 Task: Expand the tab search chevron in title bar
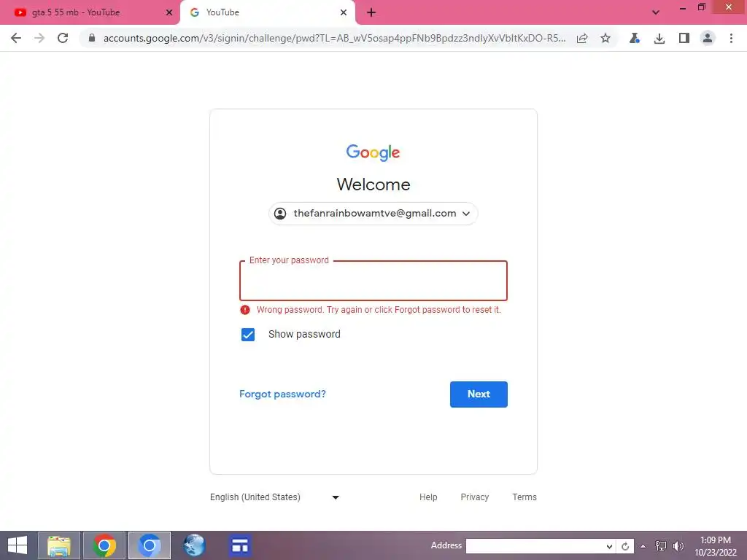(x=656, y=12)
